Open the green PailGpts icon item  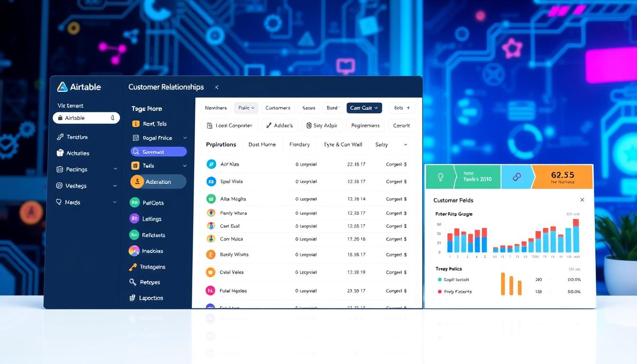pyautogui.click(x=135, y=202)
